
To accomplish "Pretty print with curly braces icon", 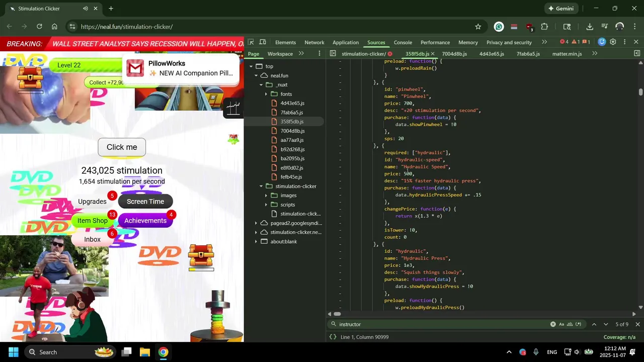I will coord(333,337).
